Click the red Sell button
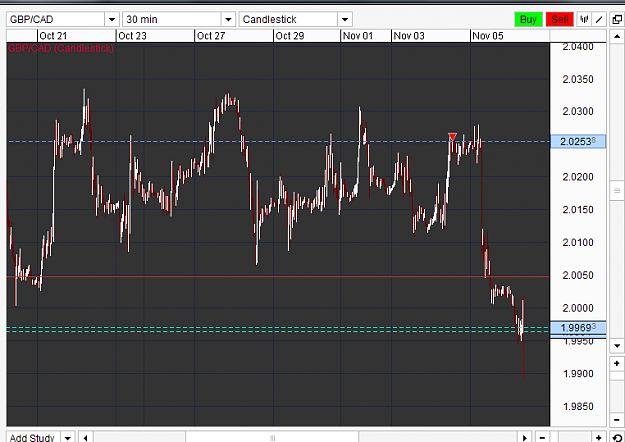Screen dimensions: 625x442 pos(560,19)
